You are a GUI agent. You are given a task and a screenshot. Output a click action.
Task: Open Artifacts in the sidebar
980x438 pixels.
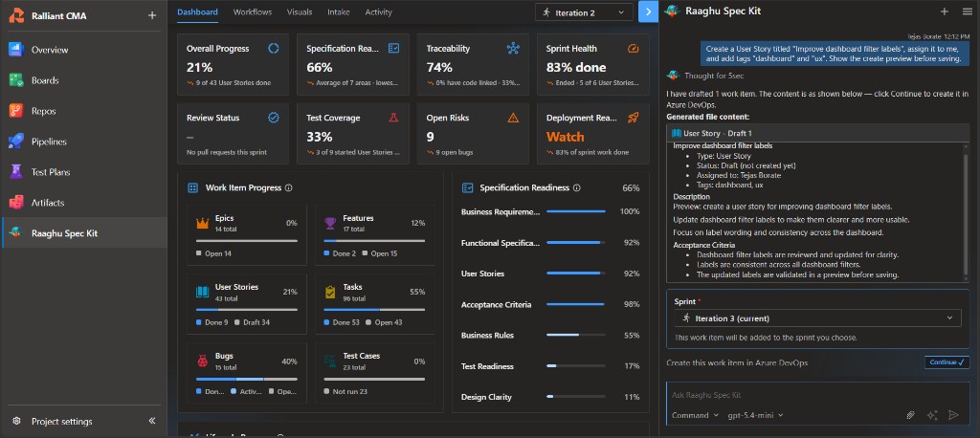coord(84,203)
